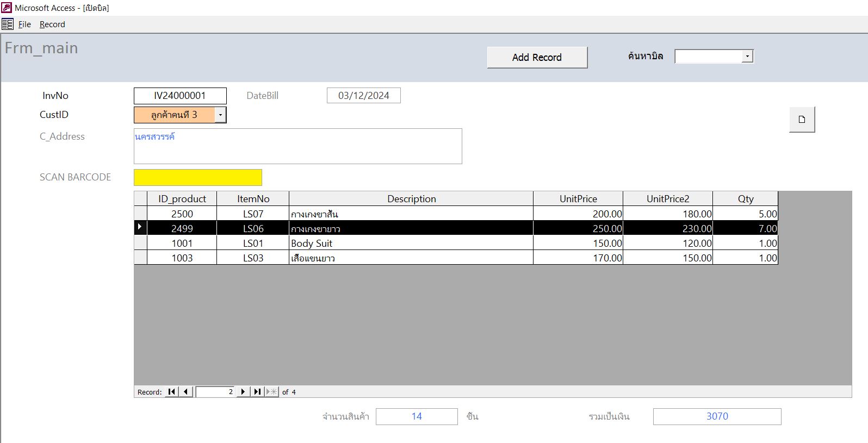Click the new document icon button
The height and width of the screenshot is (443, 868).
pyautogui.click(x=802, y=120)
